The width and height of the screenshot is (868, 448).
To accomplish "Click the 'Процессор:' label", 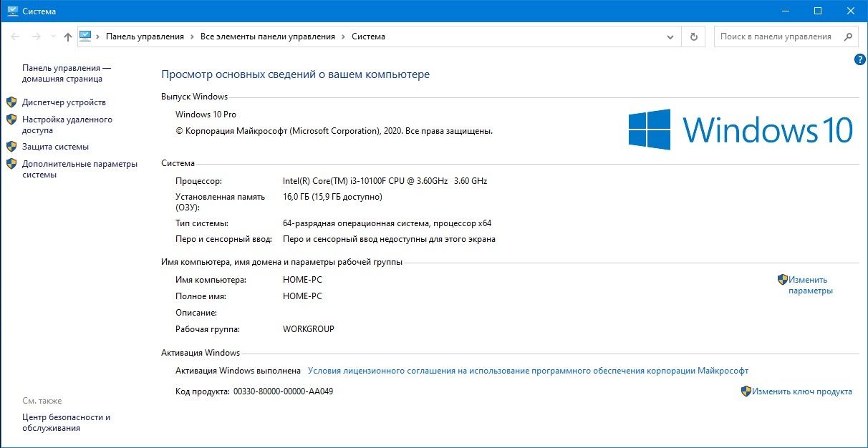I will pyautogui.click(x=198, y=181).
